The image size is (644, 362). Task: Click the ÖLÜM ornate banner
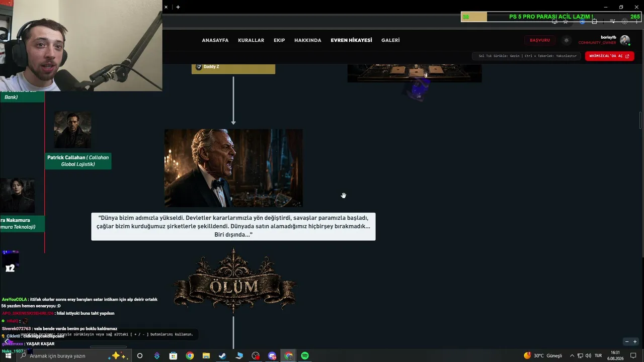coord(234,281)
